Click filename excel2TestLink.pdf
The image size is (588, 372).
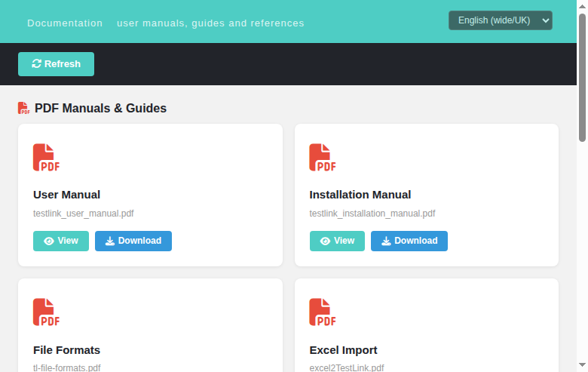[347, 367]
